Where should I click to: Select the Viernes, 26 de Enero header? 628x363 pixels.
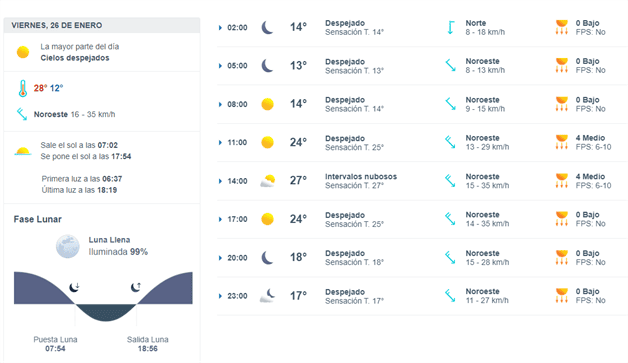coord(56,25)
